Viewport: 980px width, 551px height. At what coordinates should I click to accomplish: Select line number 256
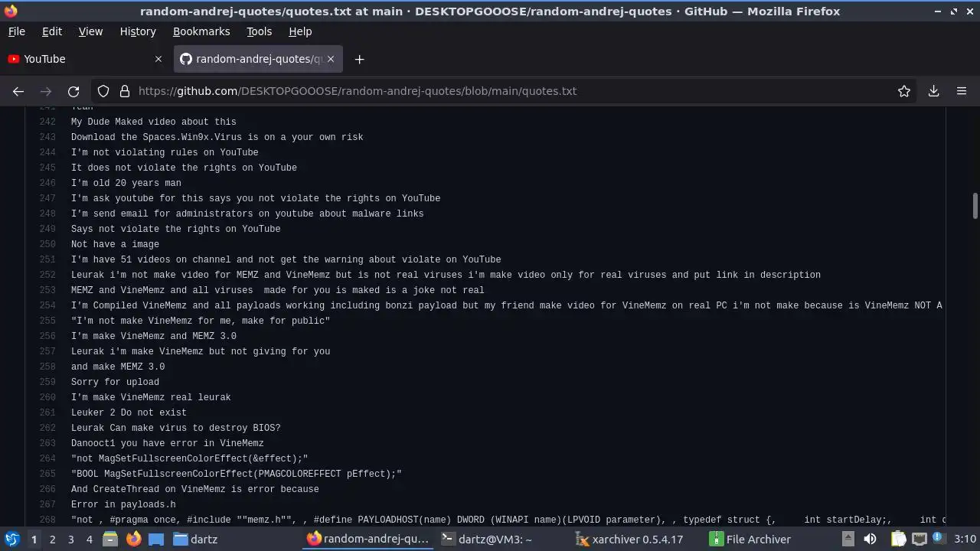[47, 336]
